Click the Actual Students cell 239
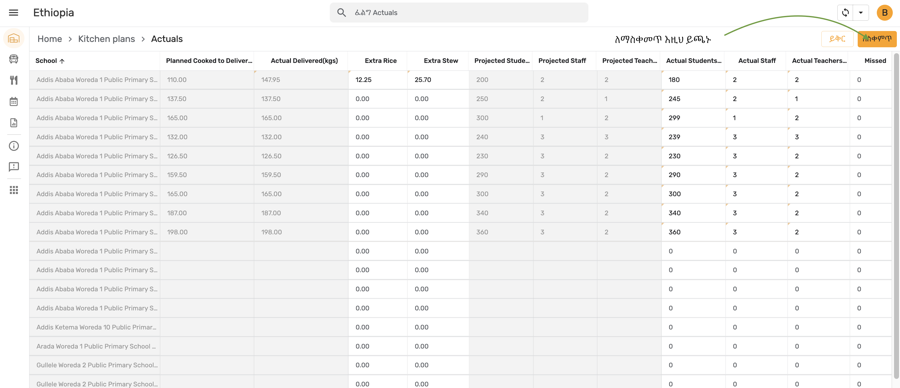This screenshot has height=388, width=900. 693,137
